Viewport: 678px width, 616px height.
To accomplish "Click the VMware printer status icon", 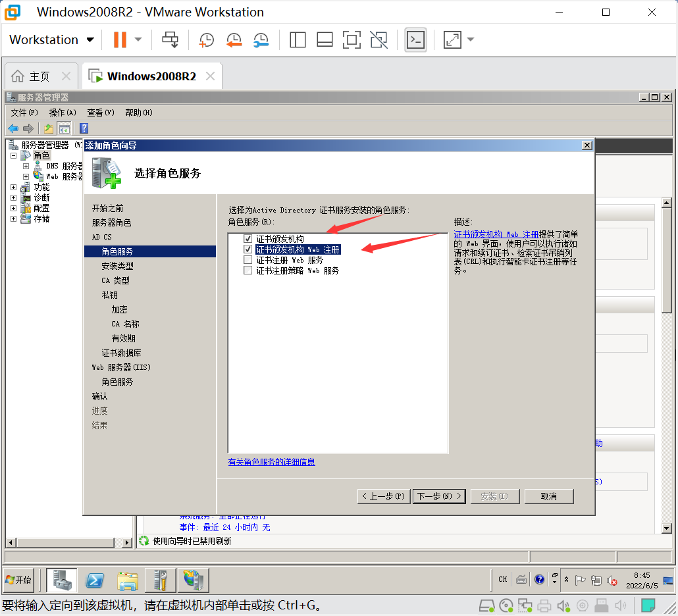I will (x=544, y=606).
